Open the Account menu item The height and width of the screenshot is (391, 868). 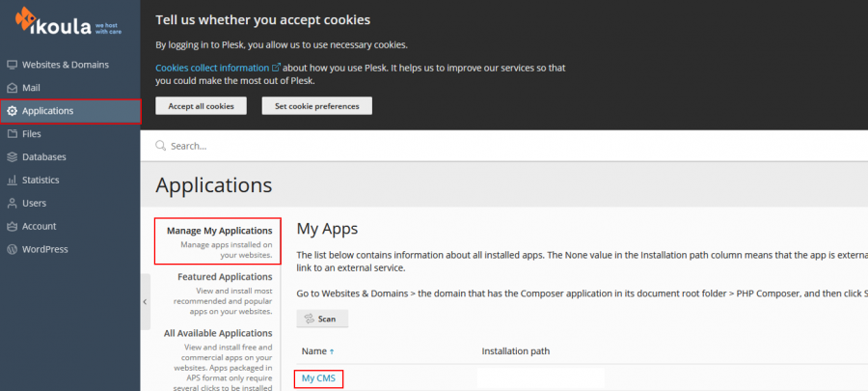pos(39,226)
